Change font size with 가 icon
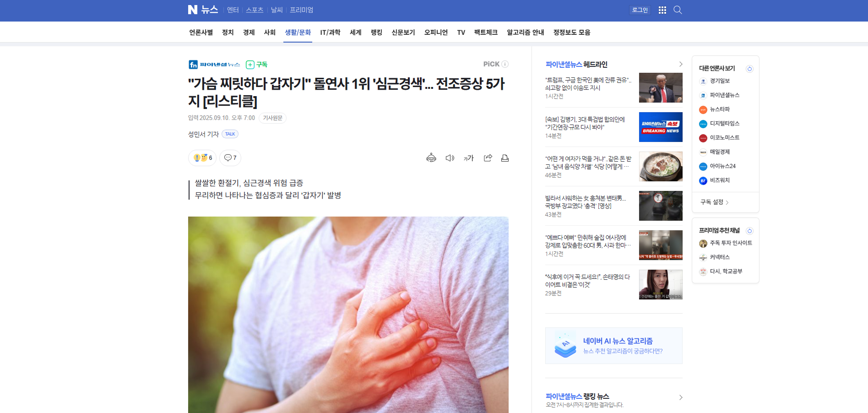 (469, 158)
